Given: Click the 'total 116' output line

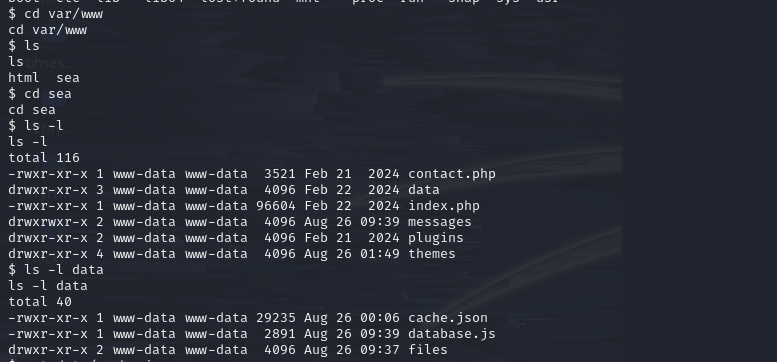Looking at the screenshot, I should (x=44, y=158).
